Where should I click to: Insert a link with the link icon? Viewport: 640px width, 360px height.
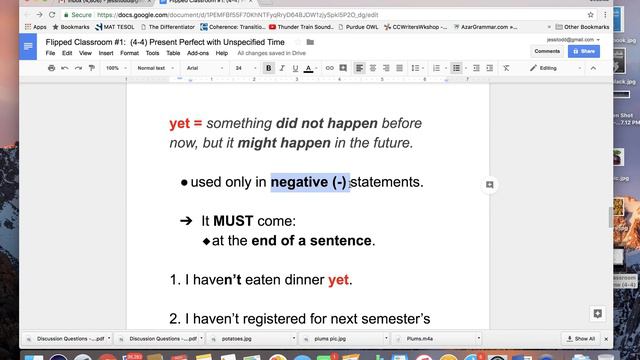coord(329,68)
